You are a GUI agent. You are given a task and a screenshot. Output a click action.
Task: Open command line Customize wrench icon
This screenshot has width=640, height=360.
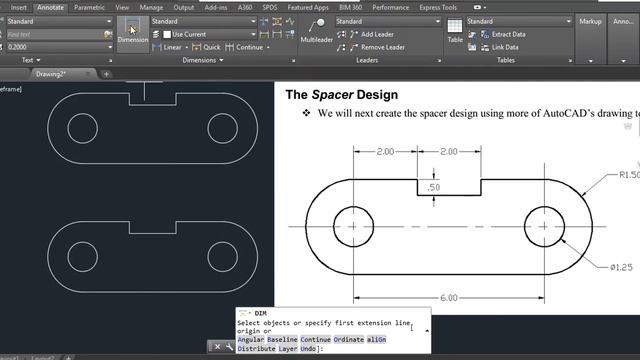click(x=229, y=347)
